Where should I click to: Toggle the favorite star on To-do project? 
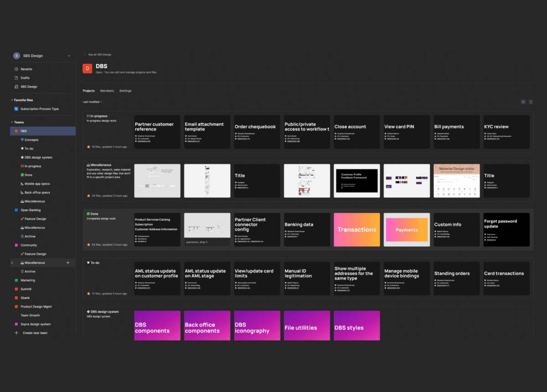pyautogui.click(x=88, y=294)
